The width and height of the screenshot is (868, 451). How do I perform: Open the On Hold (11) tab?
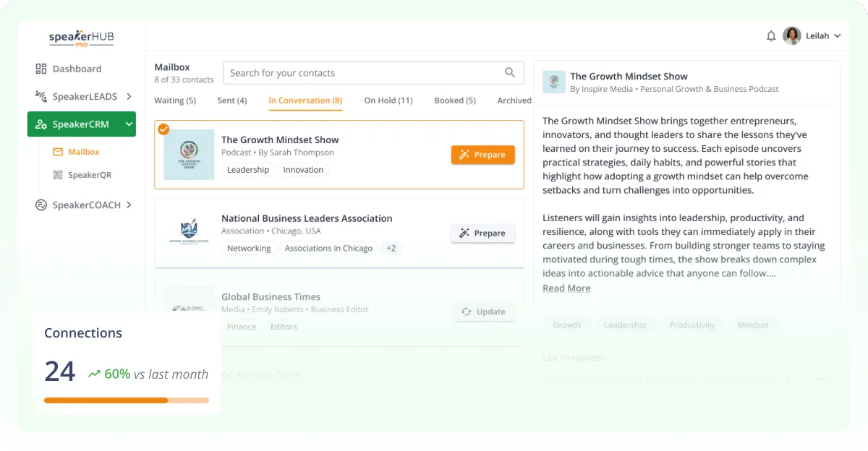pyautogui.click(x=388, y=100)
